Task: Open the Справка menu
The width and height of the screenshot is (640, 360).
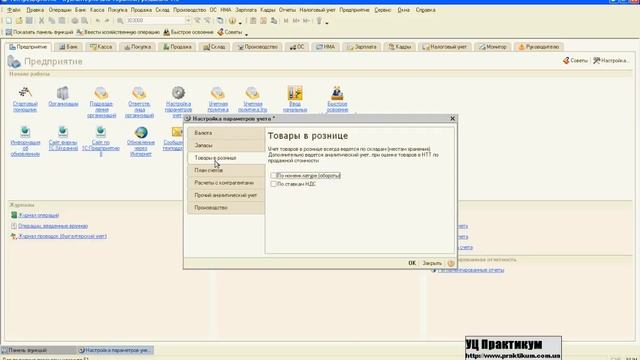Action: (x=425, y=10)
